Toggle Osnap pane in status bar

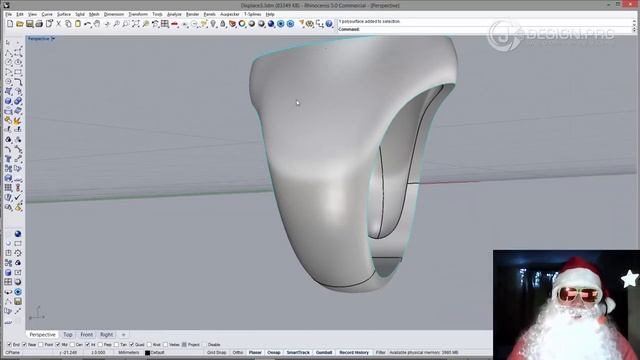[274, 353]
